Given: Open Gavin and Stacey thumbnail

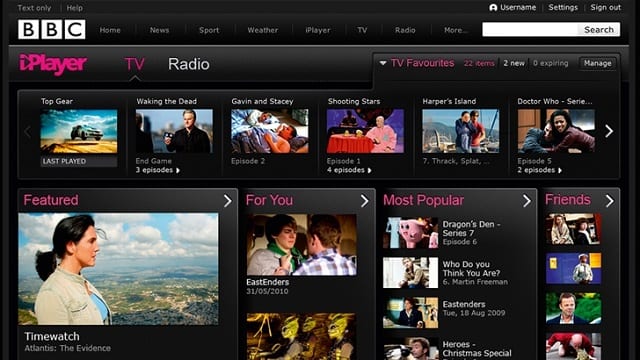Looking at the screenshot, I should [x=270, y=131].
